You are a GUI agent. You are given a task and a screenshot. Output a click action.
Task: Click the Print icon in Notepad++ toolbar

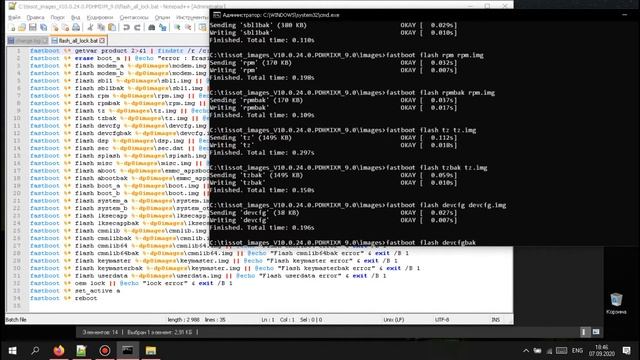coord(76,27)
